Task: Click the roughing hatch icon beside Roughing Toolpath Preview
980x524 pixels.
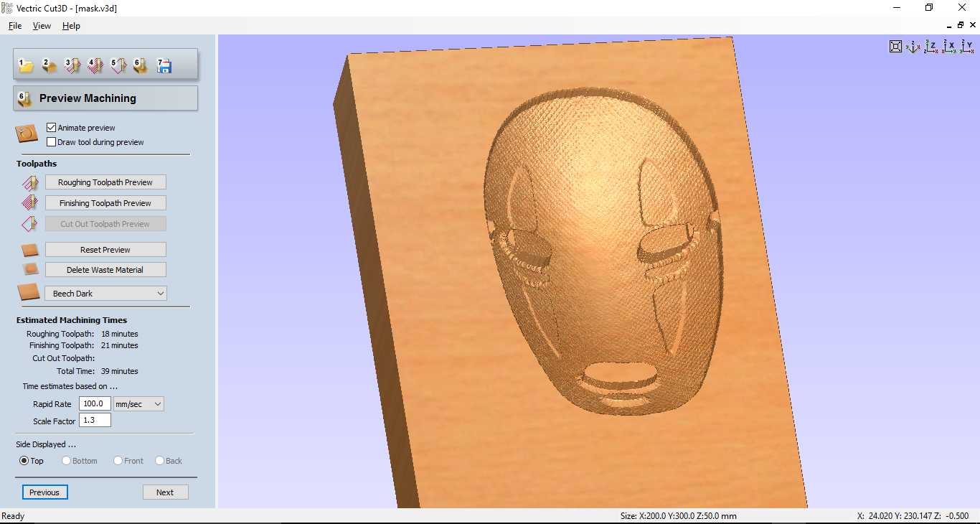Action: (29, 182)
